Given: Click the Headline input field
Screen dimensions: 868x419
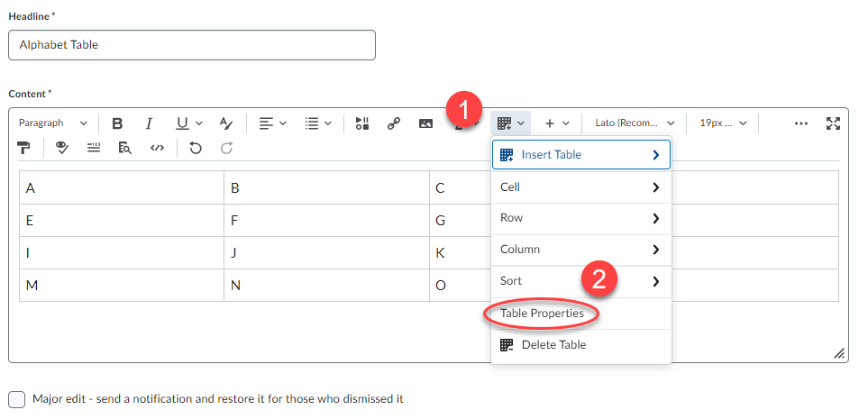Looking at the screenshot, I should point(191,45).
